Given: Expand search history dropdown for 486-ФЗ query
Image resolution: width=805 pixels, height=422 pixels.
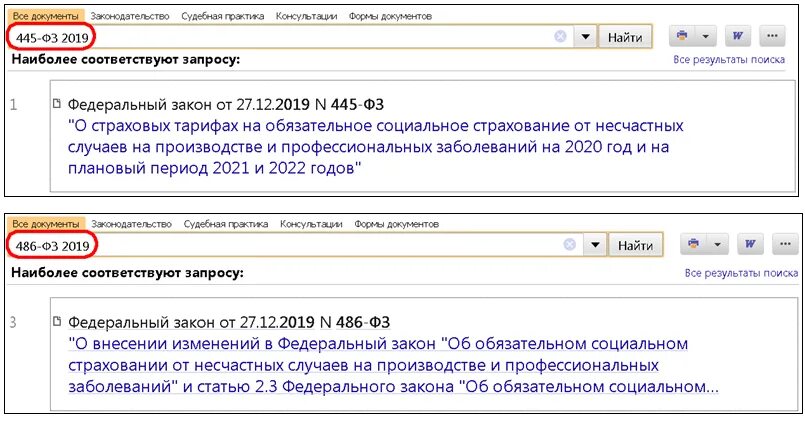Looking at the screenshot, I should pos(595,245).
